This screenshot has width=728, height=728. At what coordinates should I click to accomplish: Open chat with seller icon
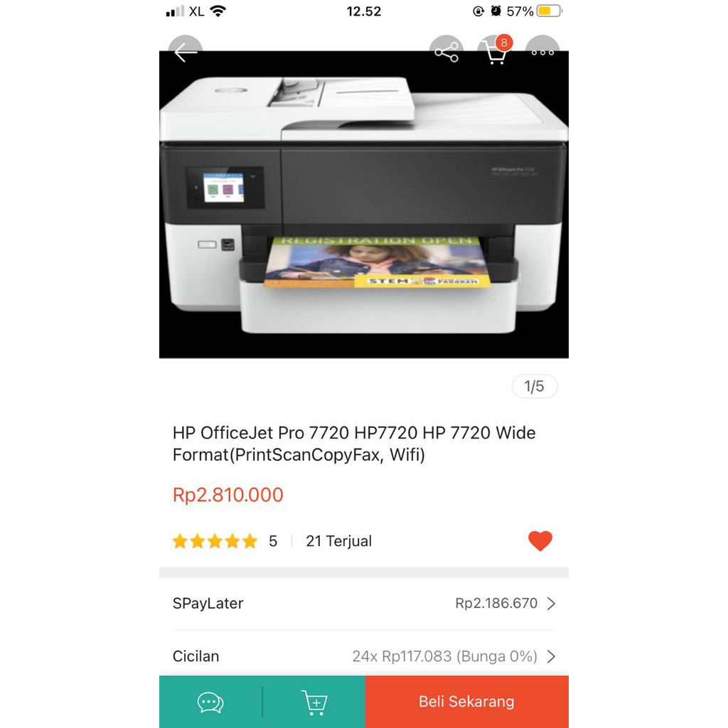(210, 702)
